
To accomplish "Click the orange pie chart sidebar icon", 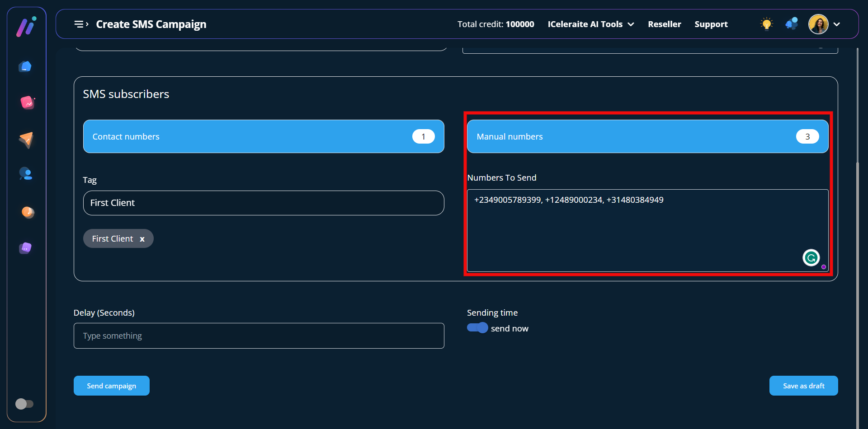I will coord(28,212).
